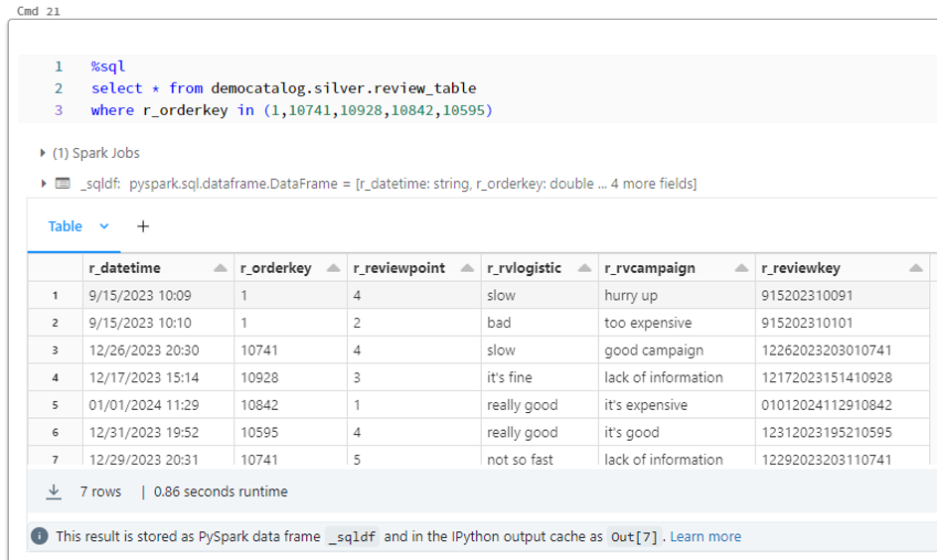This screenshot has height=560, width=937.
Task: Select the Table tab
Action: click(x=66, y=226)
